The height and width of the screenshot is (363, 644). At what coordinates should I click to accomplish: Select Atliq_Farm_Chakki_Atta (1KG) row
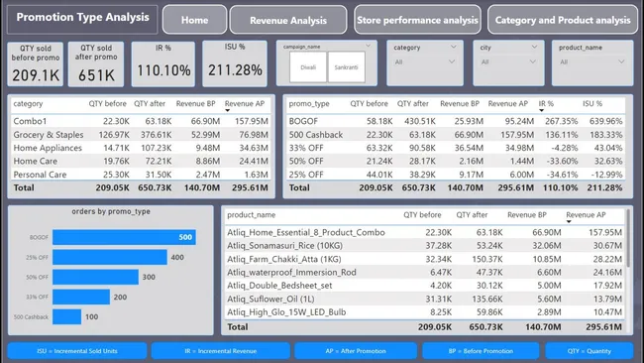coord(424,259)
